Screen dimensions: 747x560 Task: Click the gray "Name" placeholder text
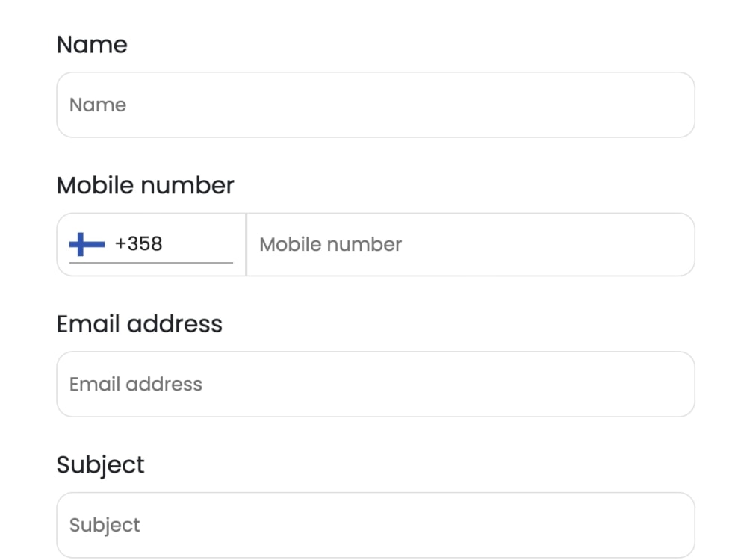coord(98,105)
